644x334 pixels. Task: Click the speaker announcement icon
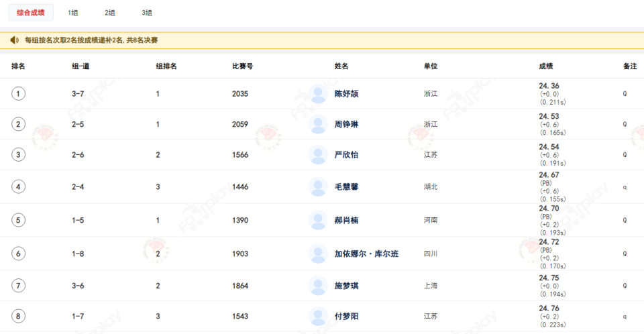coord(14,40)
